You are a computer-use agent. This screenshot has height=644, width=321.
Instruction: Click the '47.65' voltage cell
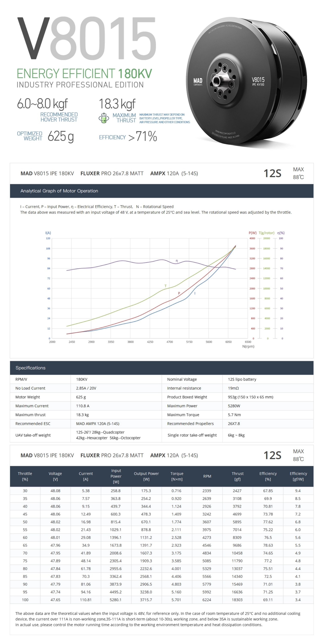click(x=55, y=600)
